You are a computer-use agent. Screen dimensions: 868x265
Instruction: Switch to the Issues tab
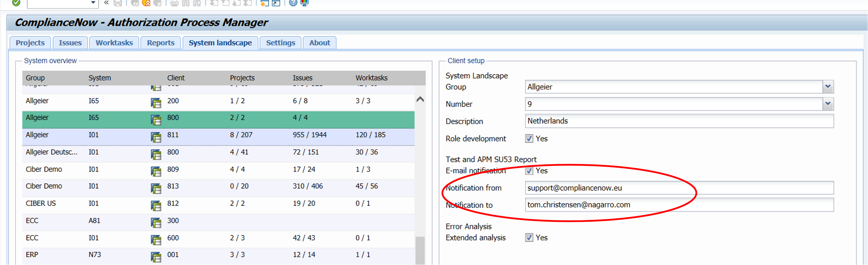[70, 43]
